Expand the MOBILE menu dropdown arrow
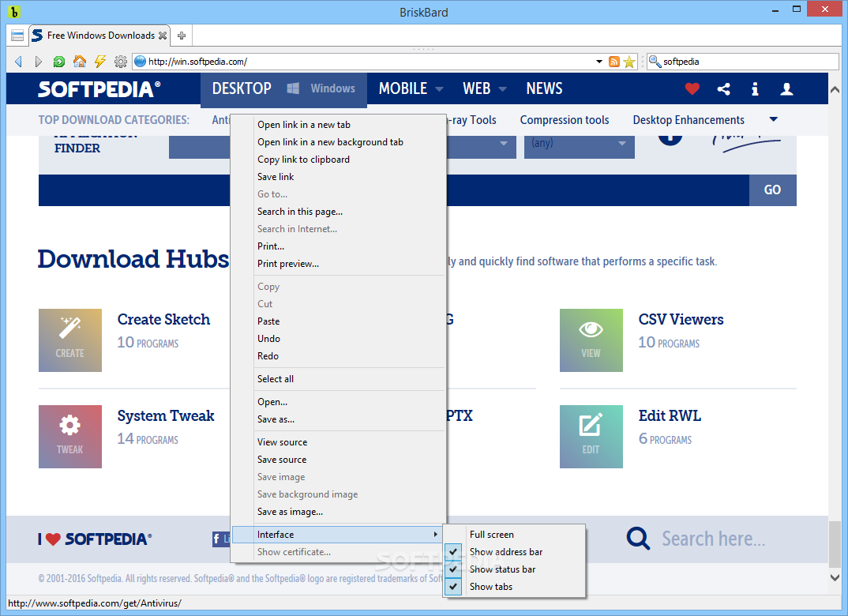Viewport: 848px width, 616px height. (x=439, y=89)
